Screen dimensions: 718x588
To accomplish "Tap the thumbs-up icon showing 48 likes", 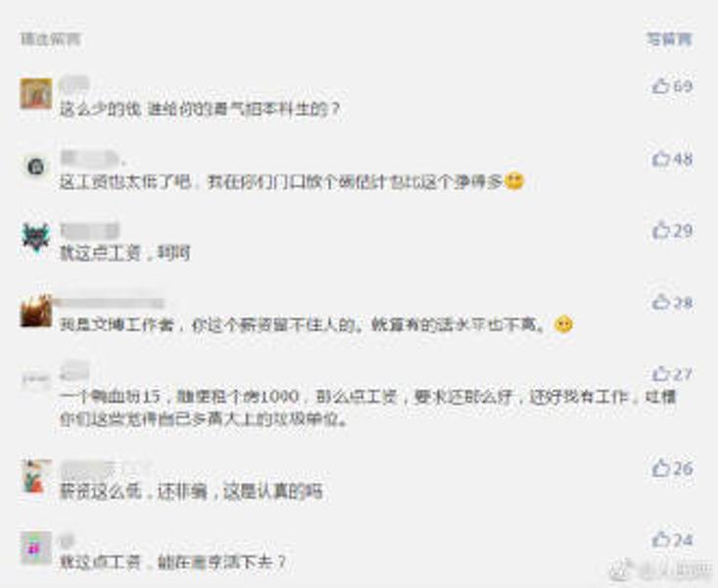I will [x=660, y=159].
